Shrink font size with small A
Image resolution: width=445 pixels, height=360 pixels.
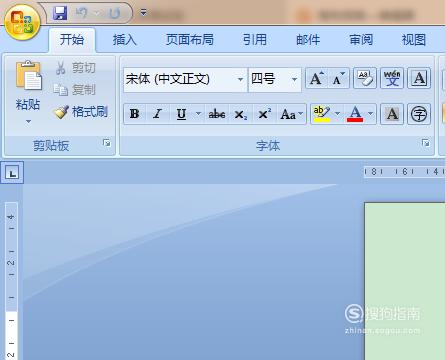338,78
